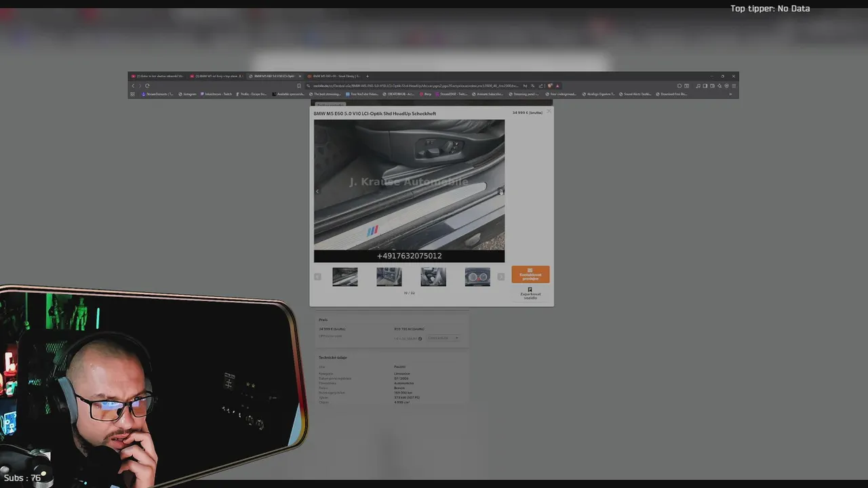Close the BMW M5 photo gallery popup
This screenshot has height=488, width=868.
pos(549,111)
